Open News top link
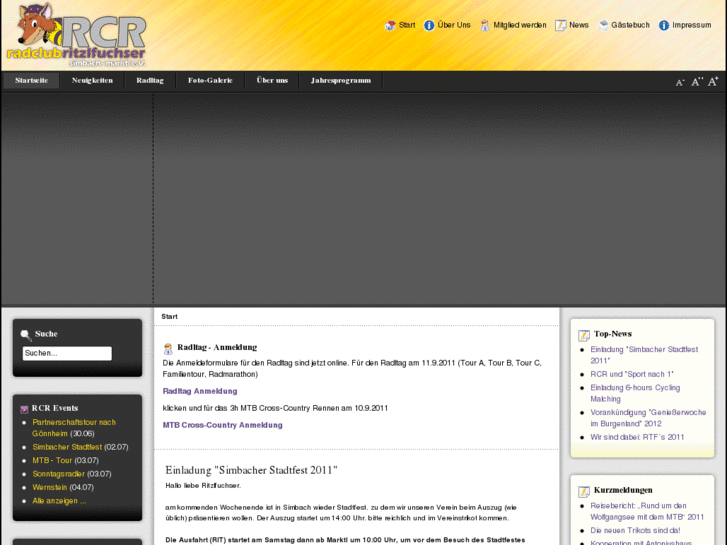 579,25
